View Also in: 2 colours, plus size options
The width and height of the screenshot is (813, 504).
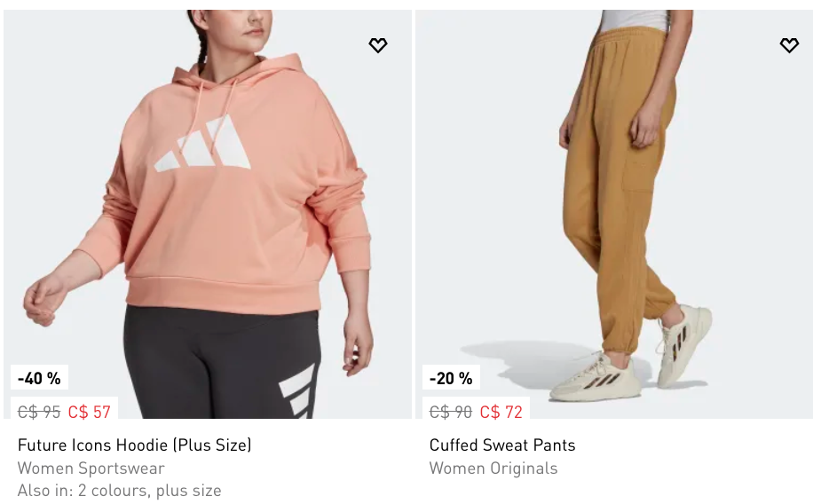119,490
